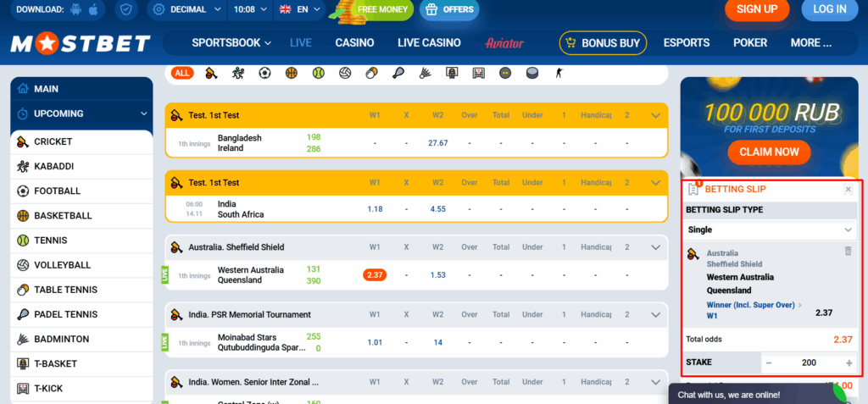The width and height of the screenshot is (868, 404).
Task: Click the Mostbet logo
Action: tap(81, 43)
